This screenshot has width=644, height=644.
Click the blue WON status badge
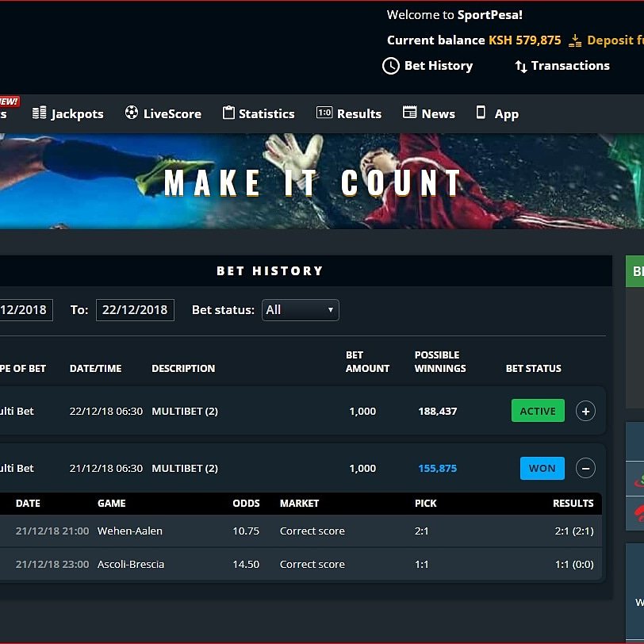point(542,468)
